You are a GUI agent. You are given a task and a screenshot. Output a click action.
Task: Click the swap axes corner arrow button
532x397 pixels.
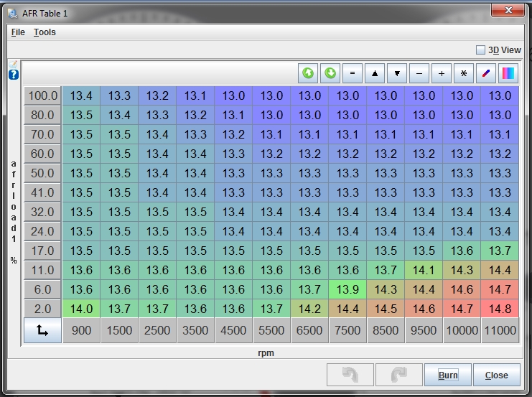coord(42,330)
